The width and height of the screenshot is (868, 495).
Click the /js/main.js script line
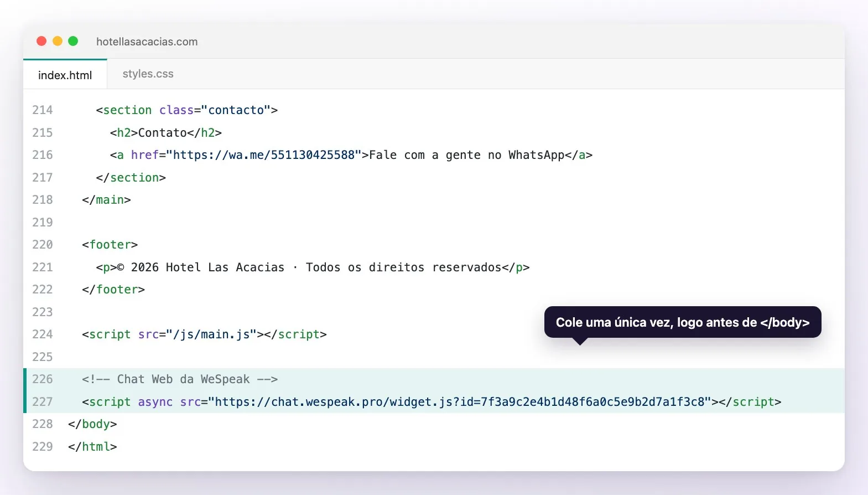(x=204, y=334)
